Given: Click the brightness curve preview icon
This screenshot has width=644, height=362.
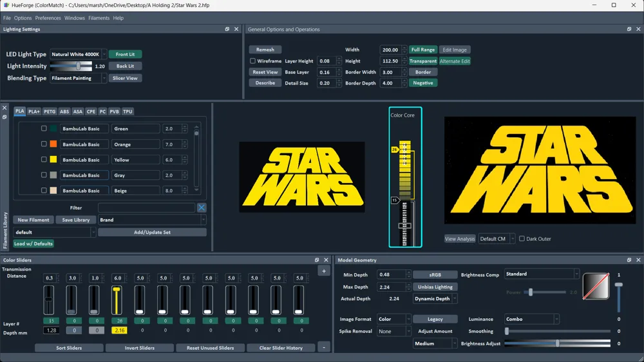Looking at the screenshot, I should tap(596, 286).
